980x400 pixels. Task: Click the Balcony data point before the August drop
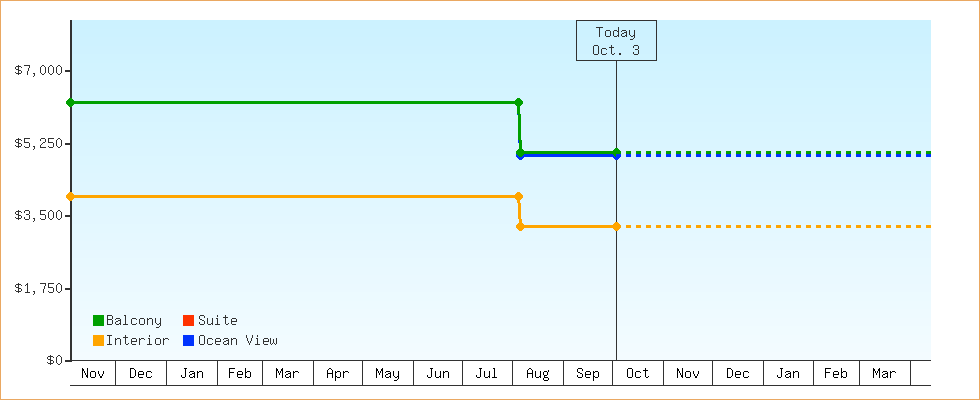(x=518, y=102)
